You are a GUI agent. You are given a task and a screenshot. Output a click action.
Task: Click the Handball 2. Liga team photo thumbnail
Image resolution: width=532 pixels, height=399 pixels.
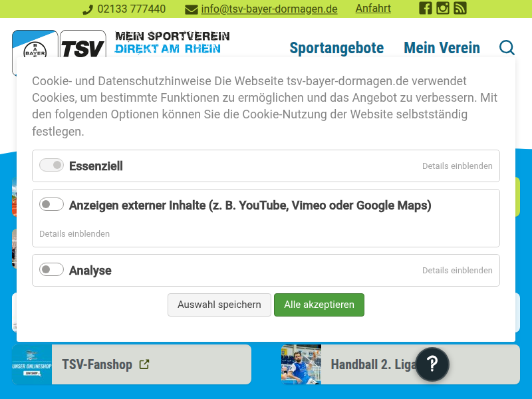click(301, 364)
